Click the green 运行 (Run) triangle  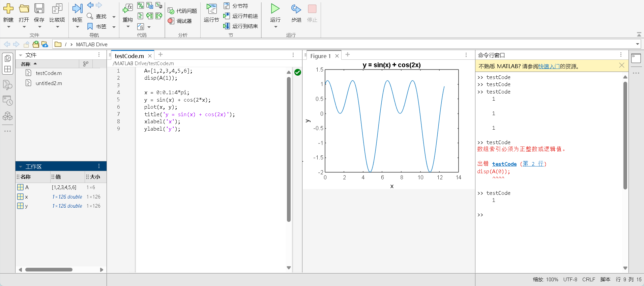(275, 9)
